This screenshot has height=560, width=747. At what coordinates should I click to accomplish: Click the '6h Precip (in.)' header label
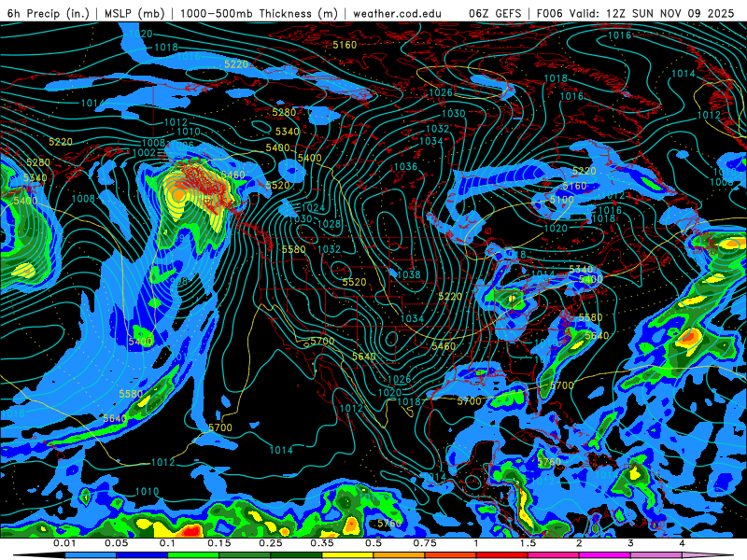49,13
